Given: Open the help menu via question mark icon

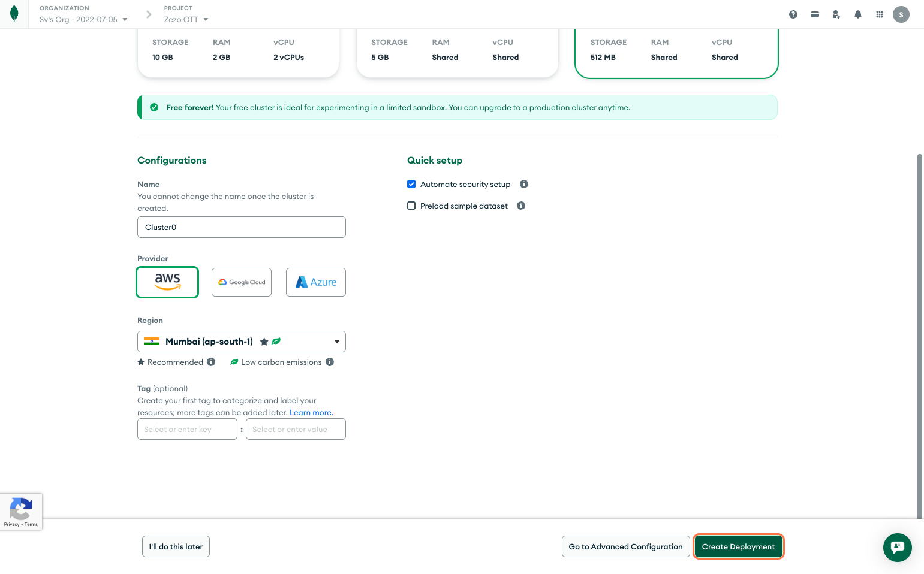Looking at the screenshot, I should 793,14.
